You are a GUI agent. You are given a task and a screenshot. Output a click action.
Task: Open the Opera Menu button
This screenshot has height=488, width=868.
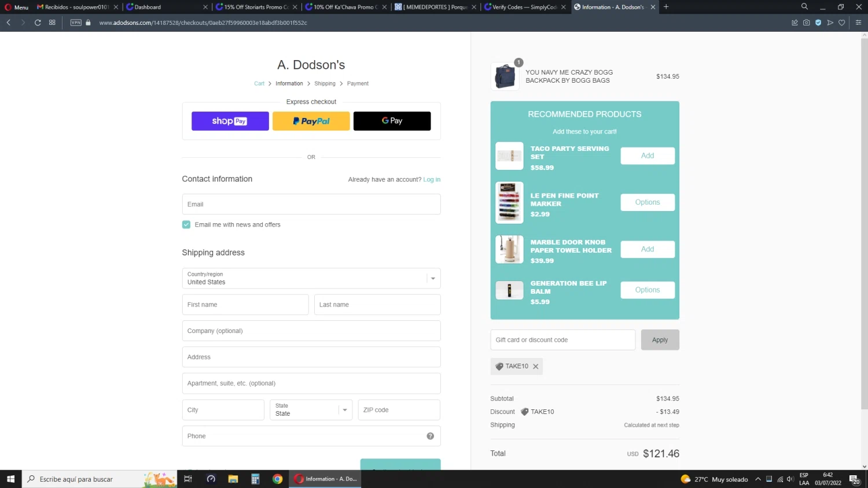pyautogui.click(x=16, y=7)
